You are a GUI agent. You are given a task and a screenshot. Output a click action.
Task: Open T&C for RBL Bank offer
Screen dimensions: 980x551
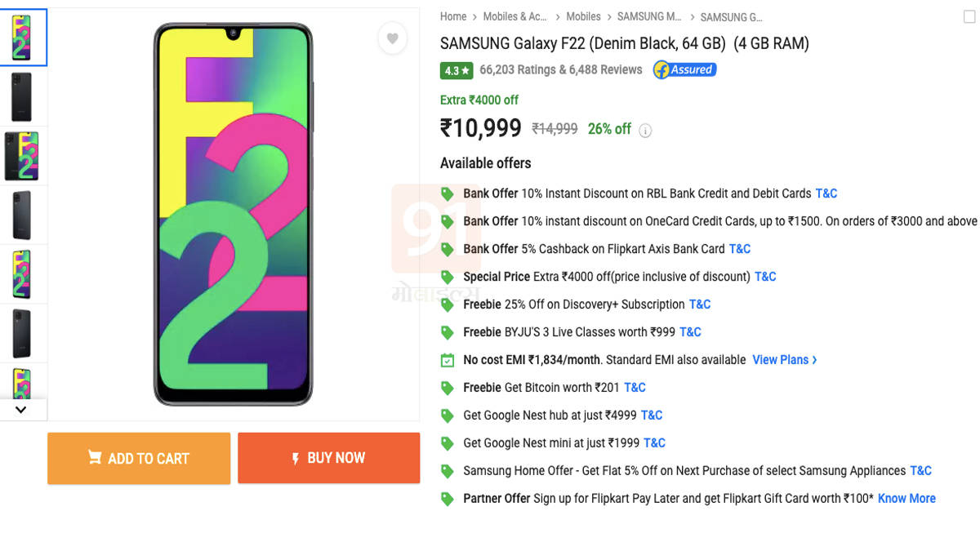pyautogui.click(x=826, y=193)
